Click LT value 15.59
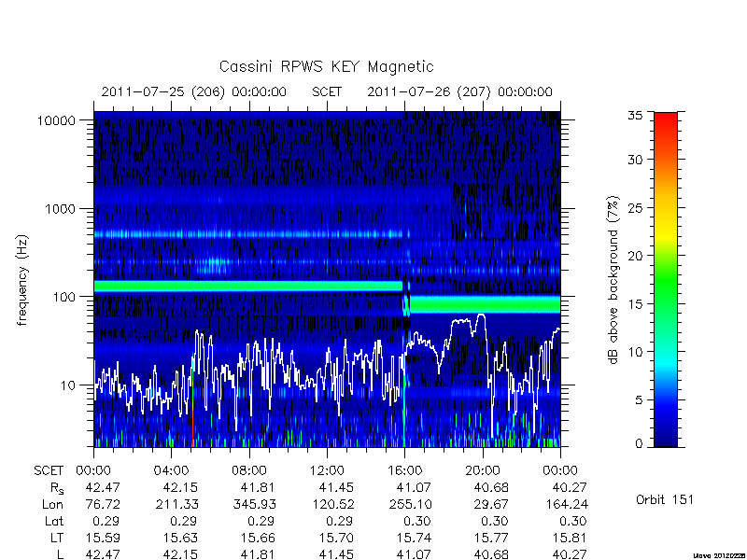Viewport: 747px width, 560px height. tap(103, 539)
